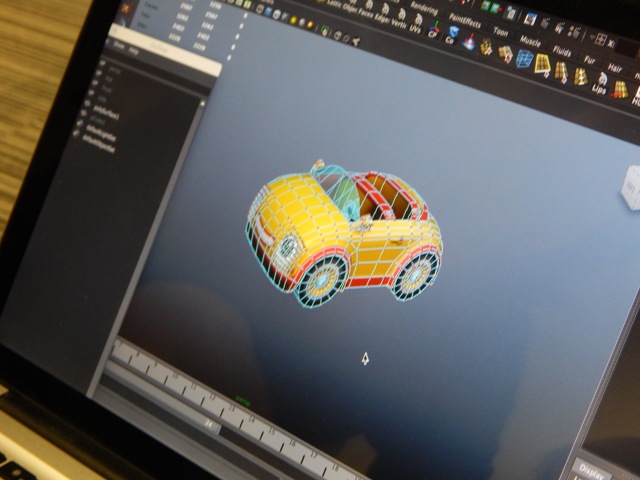This screenshot has height=480, width=640.
Task: Click the red and blue cone shelf icon
Action: 469,42
